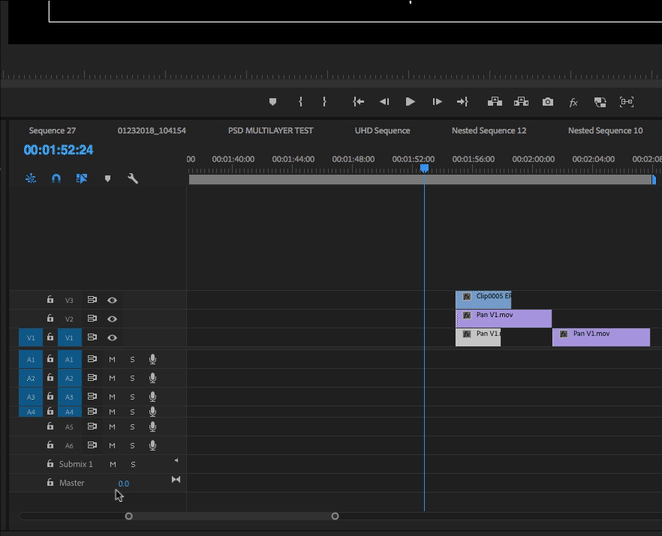Image resolution: width=662 pixels, height=536 pixels.
Task: Solo audio track A1
Action: click(x=132, y=359)
